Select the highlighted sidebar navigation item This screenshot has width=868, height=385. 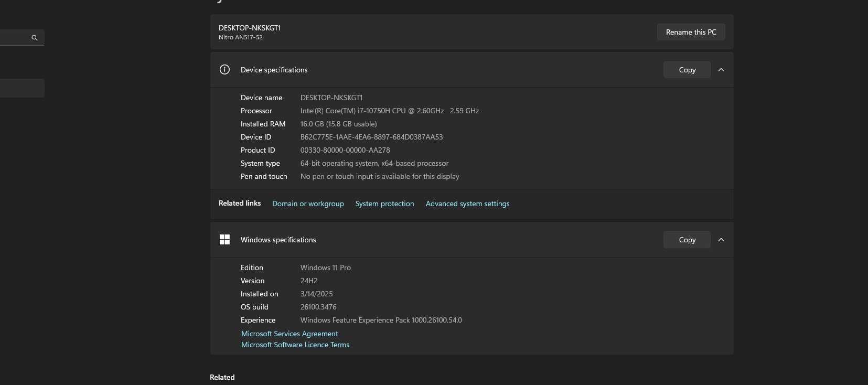pyautogui.click(x=22, y=88)
